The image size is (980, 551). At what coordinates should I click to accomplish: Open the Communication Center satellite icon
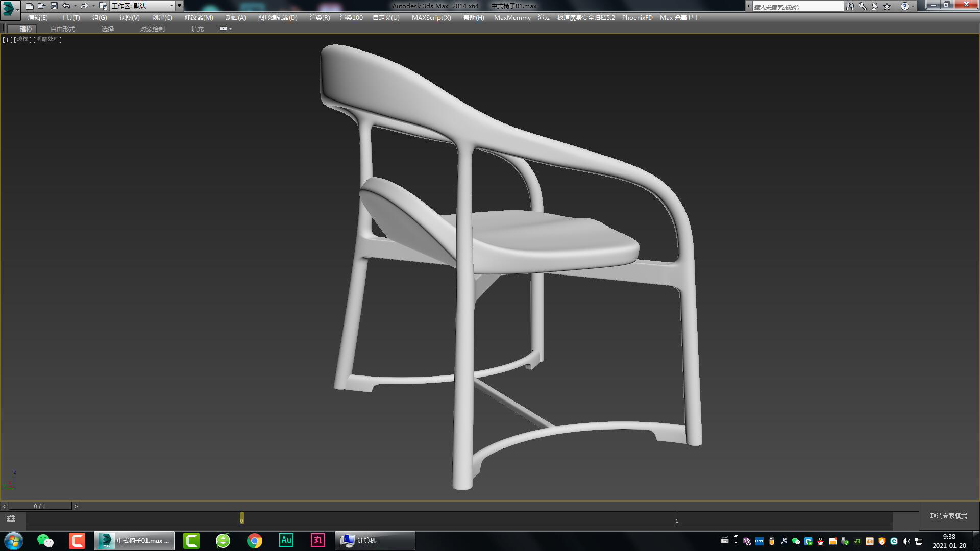click(874, 6)
